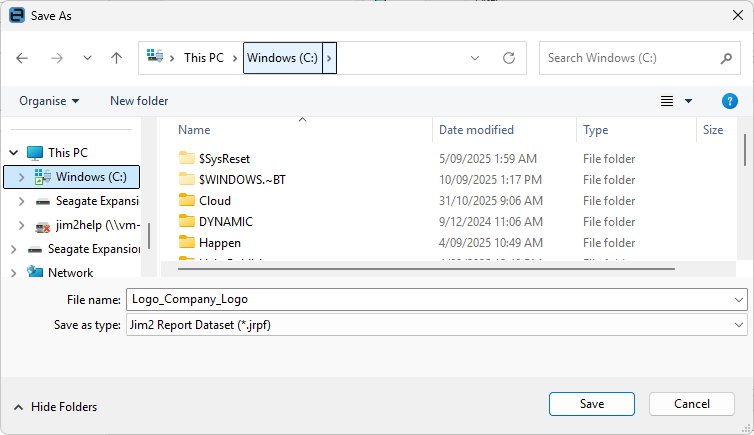The height and width of the screenshot is (435, 754).
Task: Open the blue Help icon
Action: tap(729, 101)
